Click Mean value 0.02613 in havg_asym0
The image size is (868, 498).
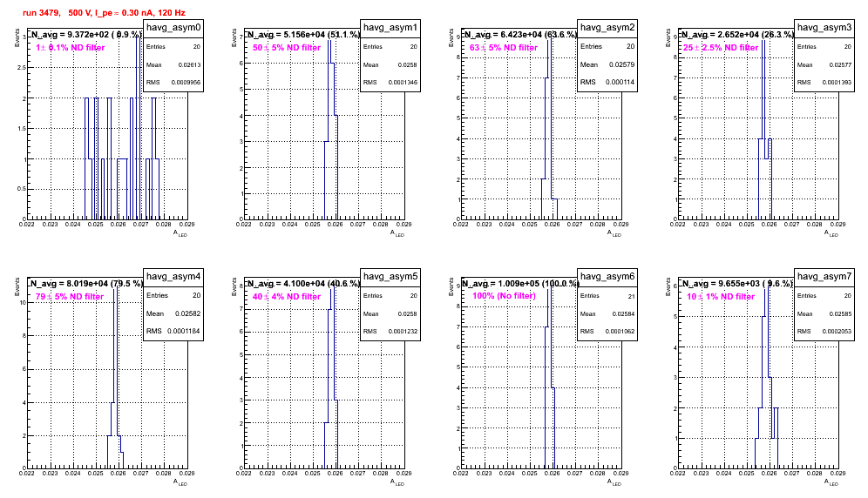(x=189, y=64)
